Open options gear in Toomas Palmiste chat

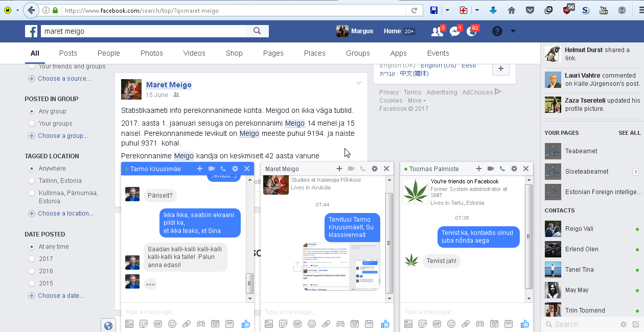coord(514,169)
